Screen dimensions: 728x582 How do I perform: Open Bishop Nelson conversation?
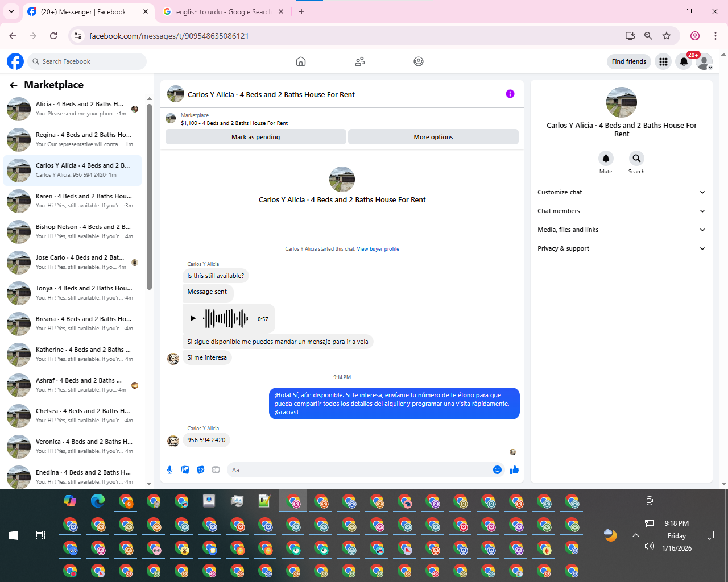[x=73, y=231]
